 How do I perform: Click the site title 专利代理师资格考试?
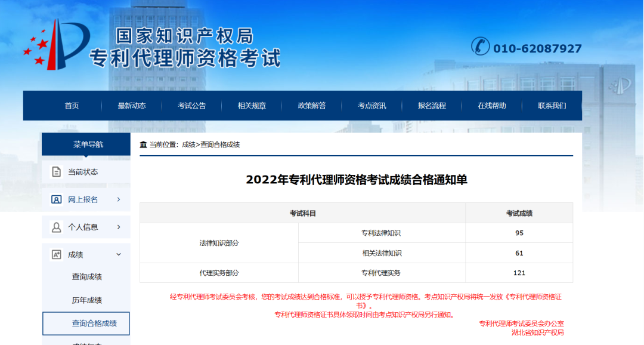[x=185, y=58]
